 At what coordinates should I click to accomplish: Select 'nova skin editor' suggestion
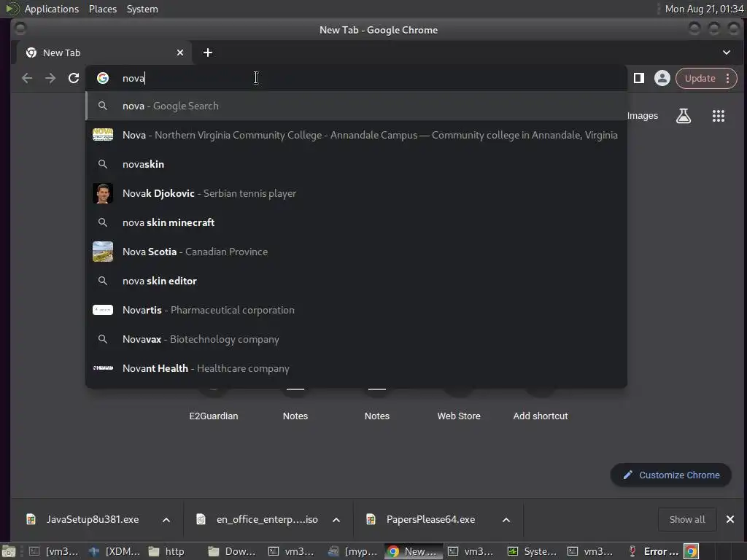356,281
